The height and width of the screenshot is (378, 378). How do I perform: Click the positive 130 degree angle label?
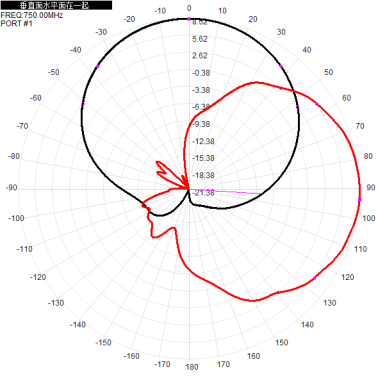click(329, 303)
